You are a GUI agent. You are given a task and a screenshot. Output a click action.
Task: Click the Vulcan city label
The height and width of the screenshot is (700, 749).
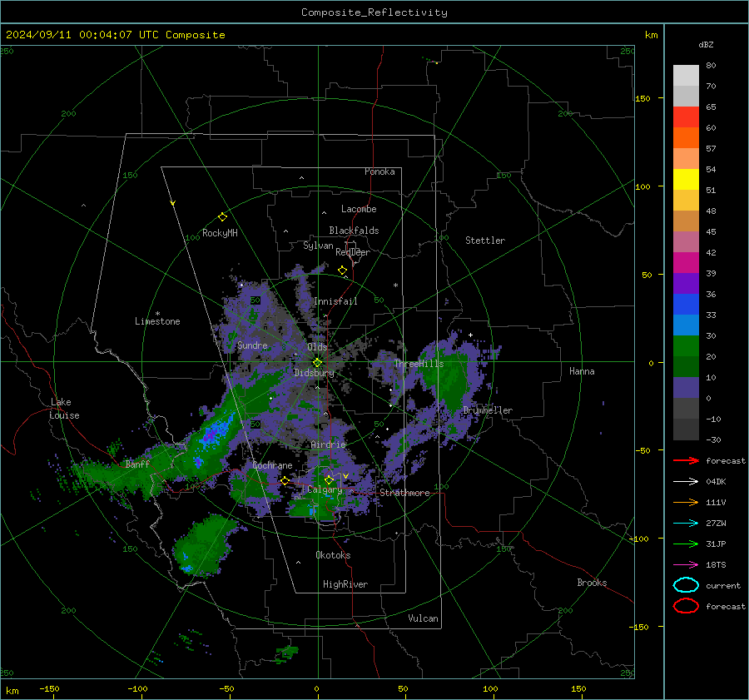(423, 618)
